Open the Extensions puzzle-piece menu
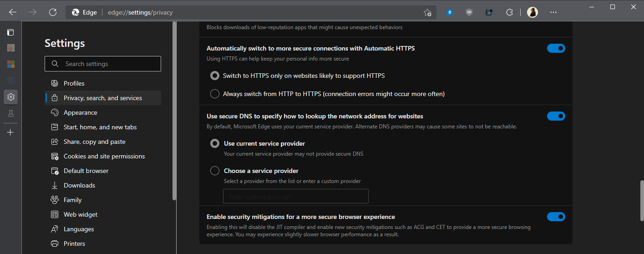644x254 pixels. click(x=509, y=12)
